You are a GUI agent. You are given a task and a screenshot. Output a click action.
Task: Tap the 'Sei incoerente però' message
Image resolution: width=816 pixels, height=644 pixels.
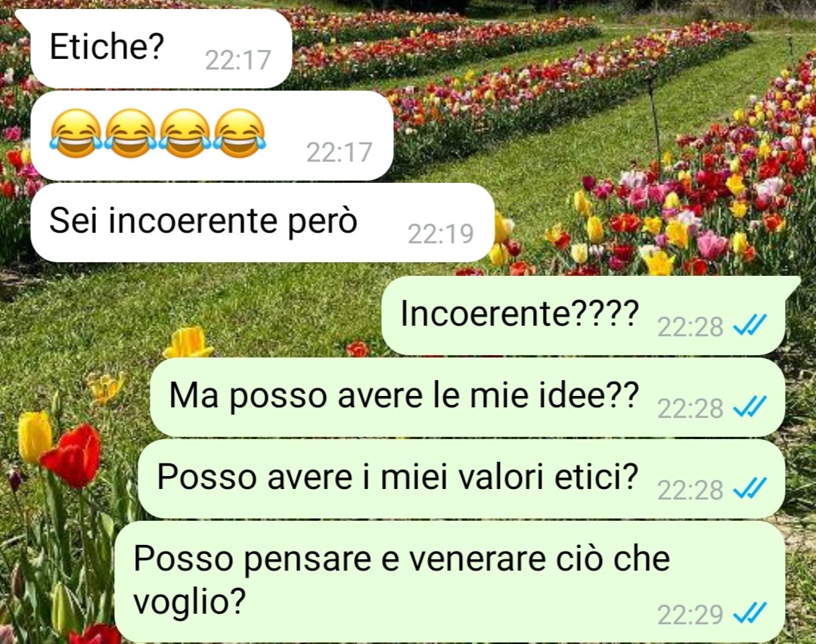pyautogui.click(x=262, y=222)
